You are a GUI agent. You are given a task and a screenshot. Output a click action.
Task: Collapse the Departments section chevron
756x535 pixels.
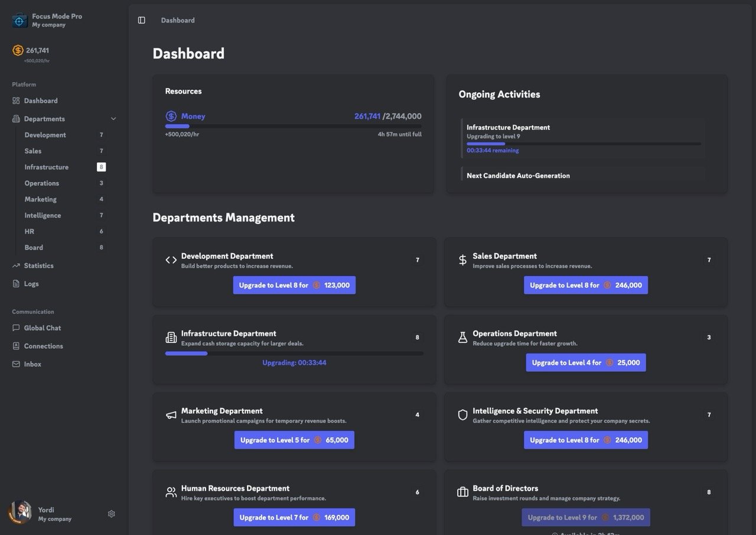pos(113,118)
